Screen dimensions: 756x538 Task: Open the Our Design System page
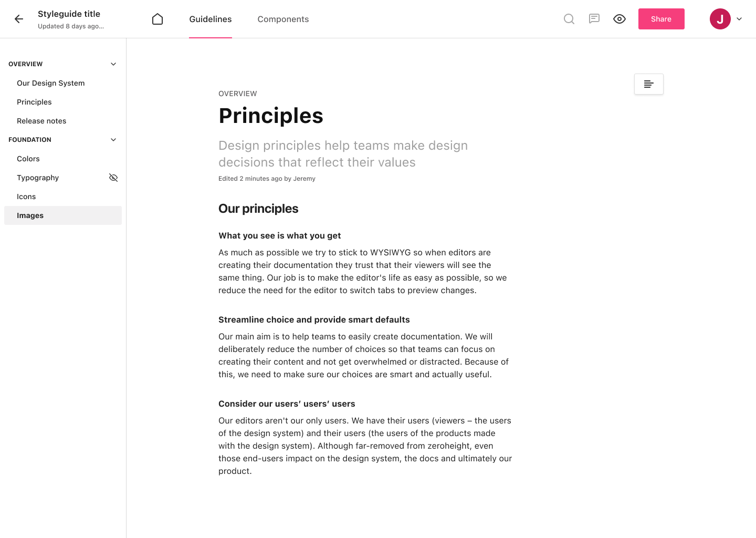(x=50, y=83)
